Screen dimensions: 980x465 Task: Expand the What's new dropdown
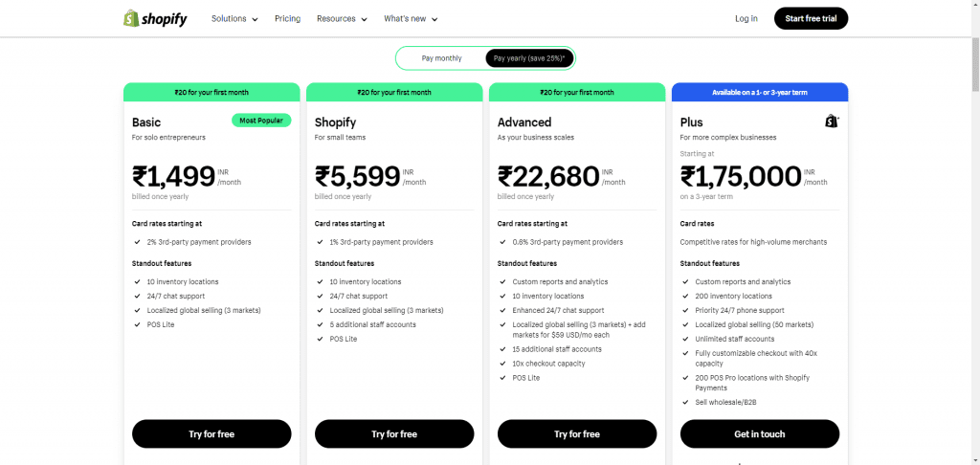click(x=411, y=18)
